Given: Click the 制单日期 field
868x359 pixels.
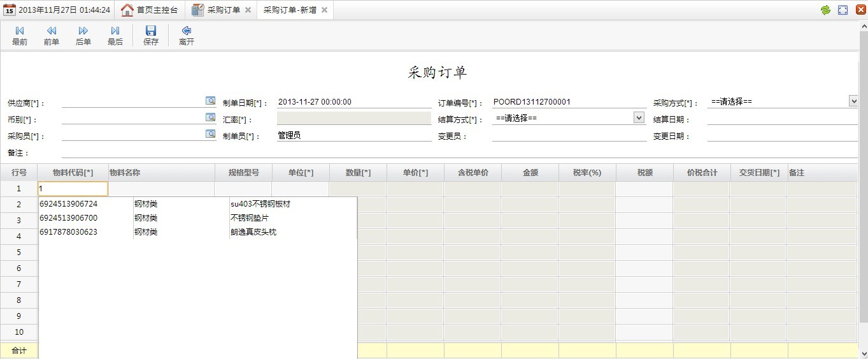Looking at the screenshot, I should pyautogui.click(x=354, y=102).
